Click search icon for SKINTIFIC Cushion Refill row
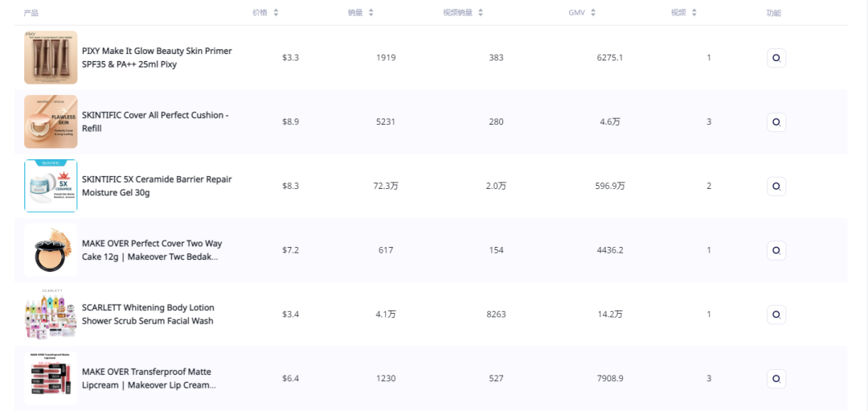This screenshot has height=411, width=868. [776, 122]
